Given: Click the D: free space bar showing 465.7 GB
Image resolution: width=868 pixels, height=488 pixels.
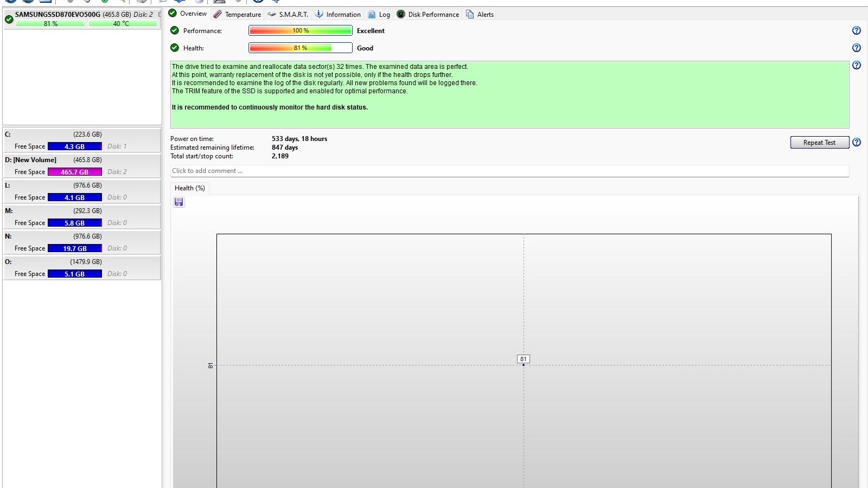Looking at the screenshot, I should point(75,172).
